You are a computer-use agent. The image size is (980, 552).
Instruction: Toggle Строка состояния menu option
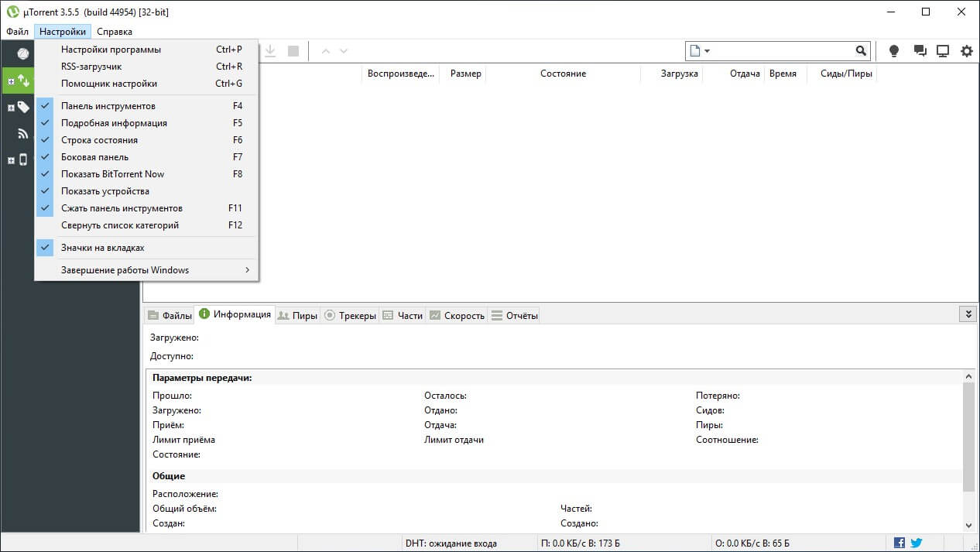(x=146, y=140)
